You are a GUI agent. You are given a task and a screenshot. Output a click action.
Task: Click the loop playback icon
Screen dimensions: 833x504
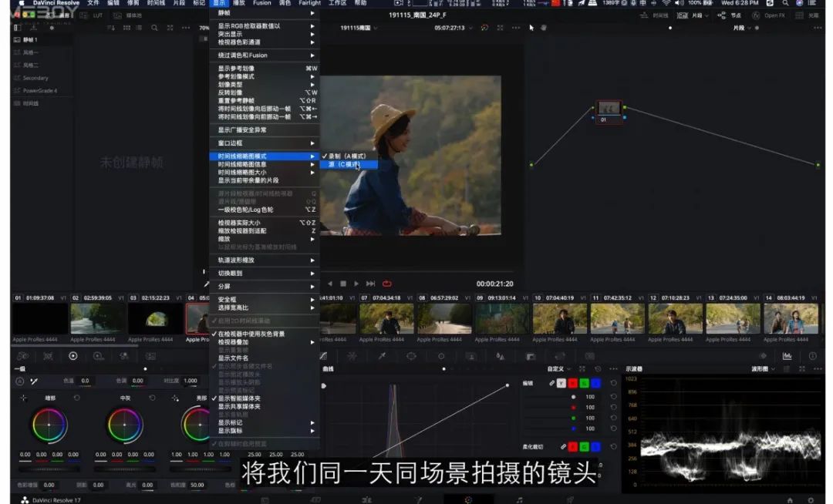387,284
